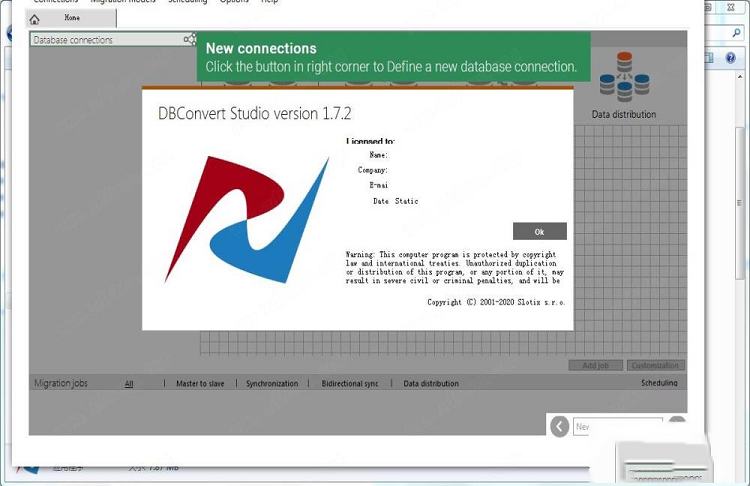The image size is (750, 486).
Task: Click the Ok button in the about dialog
Action: tap(539, 231)
